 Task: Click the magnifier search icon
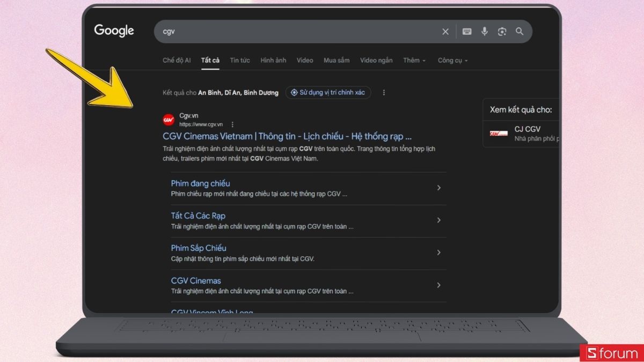[x=519, y=31]
